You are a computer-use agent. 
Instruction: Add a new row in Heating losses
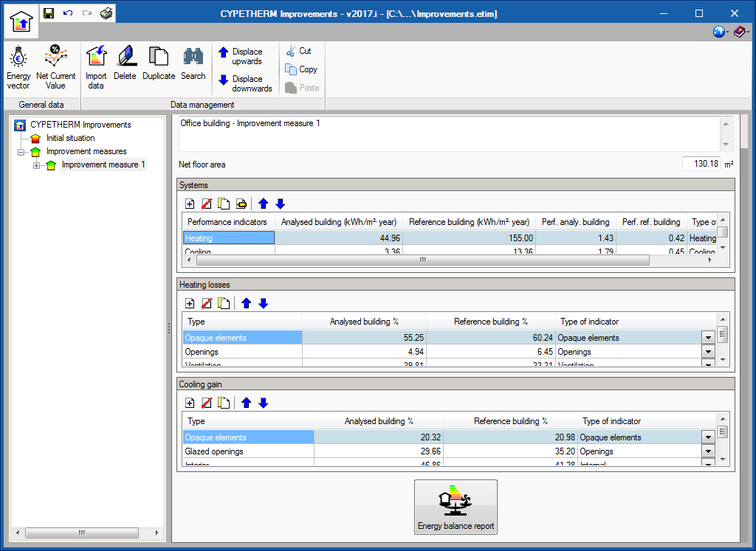(x=190, y=303)
